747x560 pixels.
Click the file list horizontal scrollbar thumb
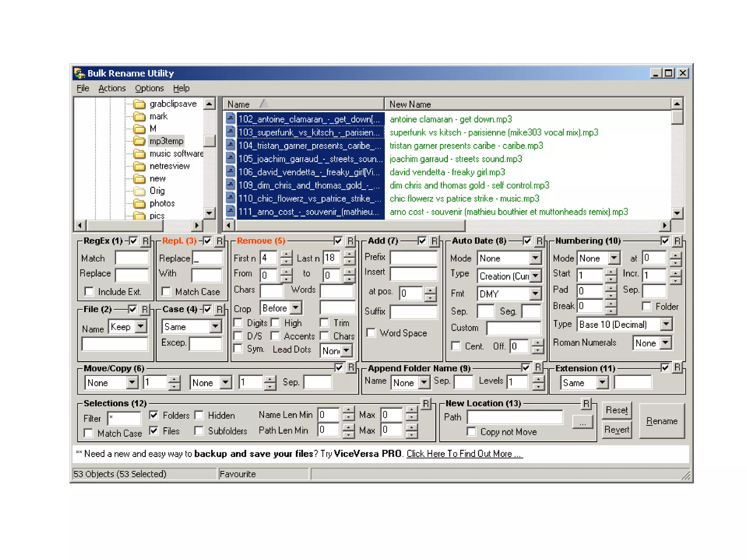point(350,226)
